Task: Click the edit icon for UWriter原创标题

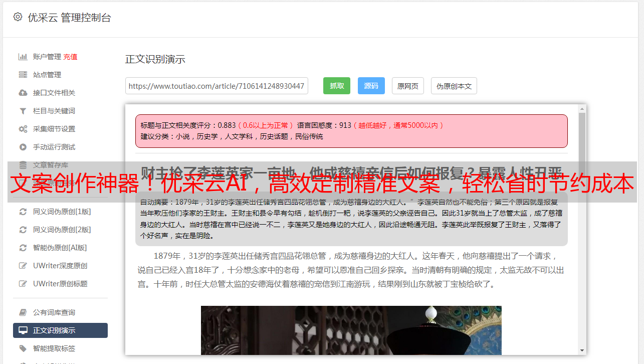Action: tap(23, 284)
